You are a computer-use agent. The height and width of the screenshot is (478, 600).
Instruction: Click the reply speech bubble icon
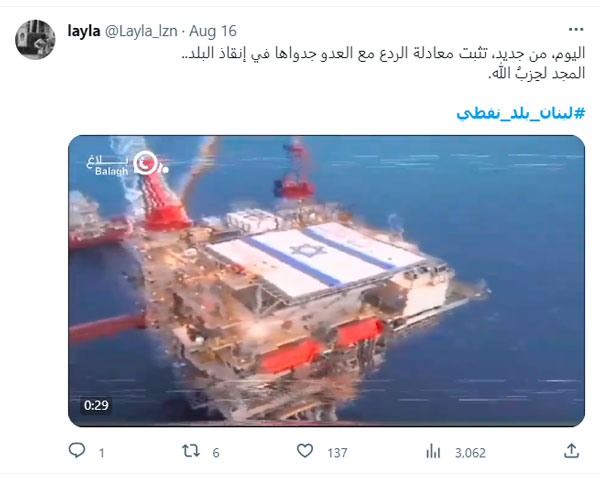(77, 450)
